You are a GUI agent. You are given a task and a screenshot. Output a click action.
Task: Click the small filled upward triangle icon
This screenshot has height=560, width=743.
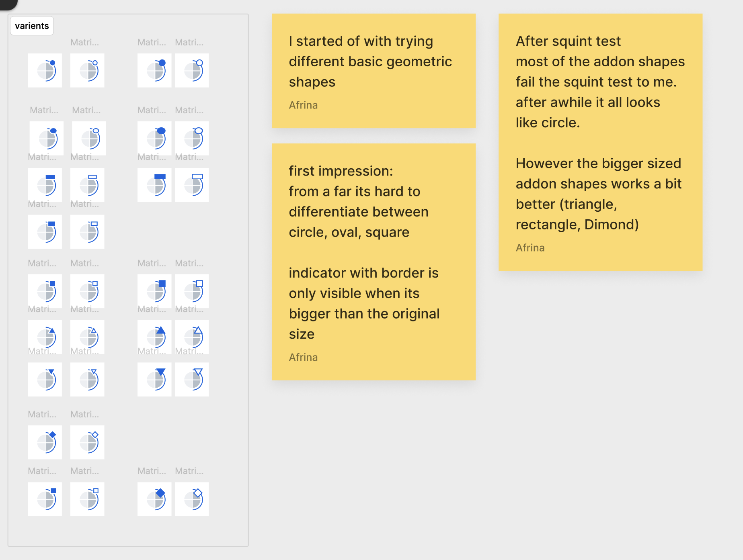(45, 337)
